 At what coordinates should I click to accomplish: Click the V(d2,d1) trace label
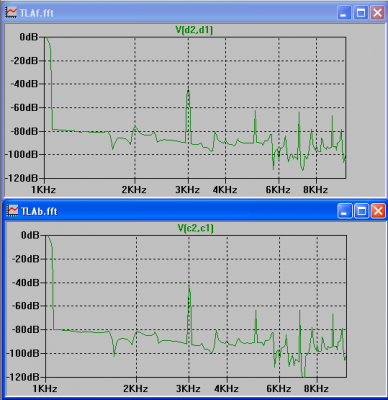point(194,30)
